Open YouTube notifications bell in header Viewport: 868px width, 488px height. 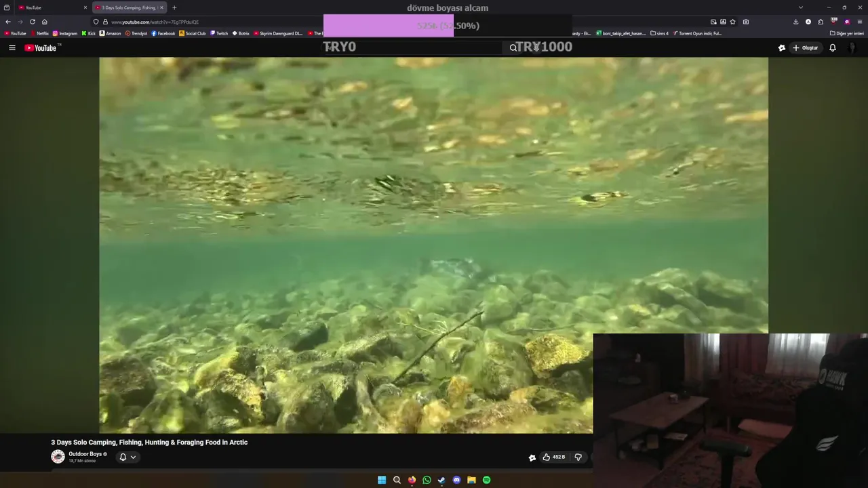pos(833,48)
